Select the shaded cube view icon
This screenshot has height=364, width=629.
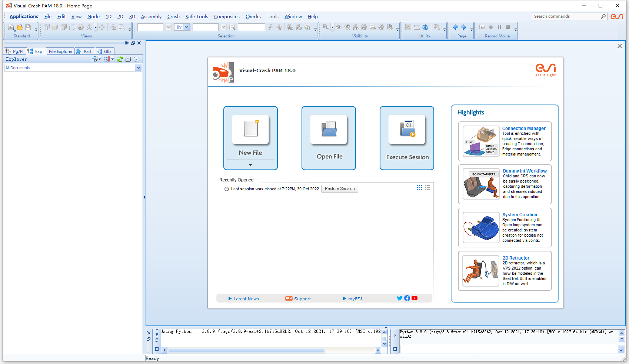[55, 27]
